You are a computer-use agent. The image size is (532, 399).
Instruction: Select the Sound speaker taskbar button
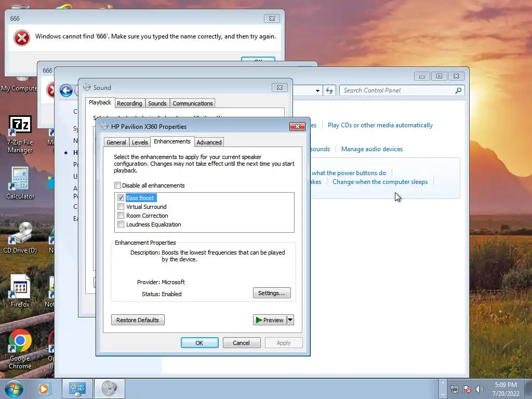[x=109, y=389]
